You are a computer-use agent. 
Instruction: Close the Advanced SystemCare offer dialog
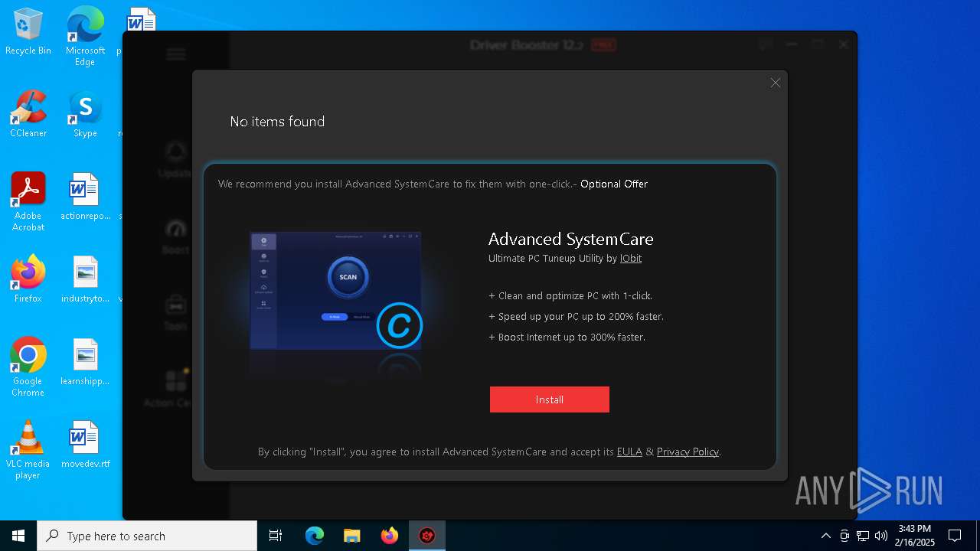[776, 83]
